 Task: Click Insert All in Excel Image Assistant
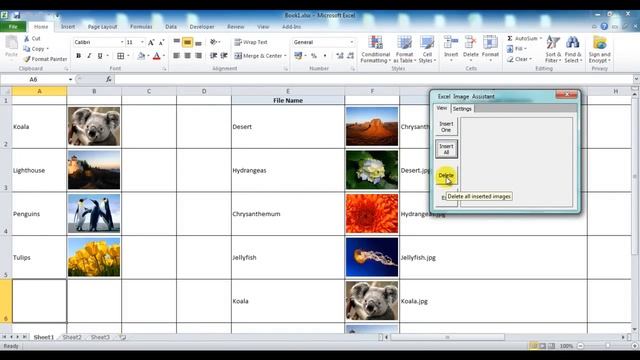(446, 149)
